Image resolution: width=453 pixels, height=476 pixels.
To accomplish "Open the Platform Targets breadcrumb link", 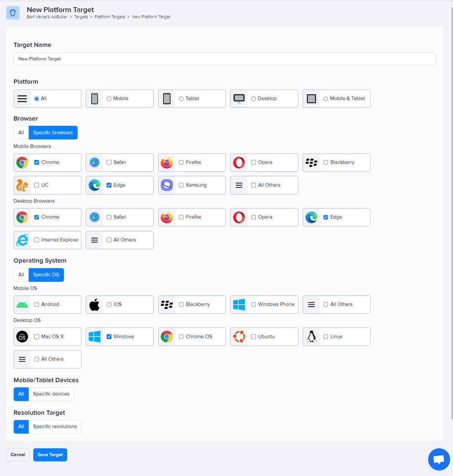I will click(x=110, y=17).
